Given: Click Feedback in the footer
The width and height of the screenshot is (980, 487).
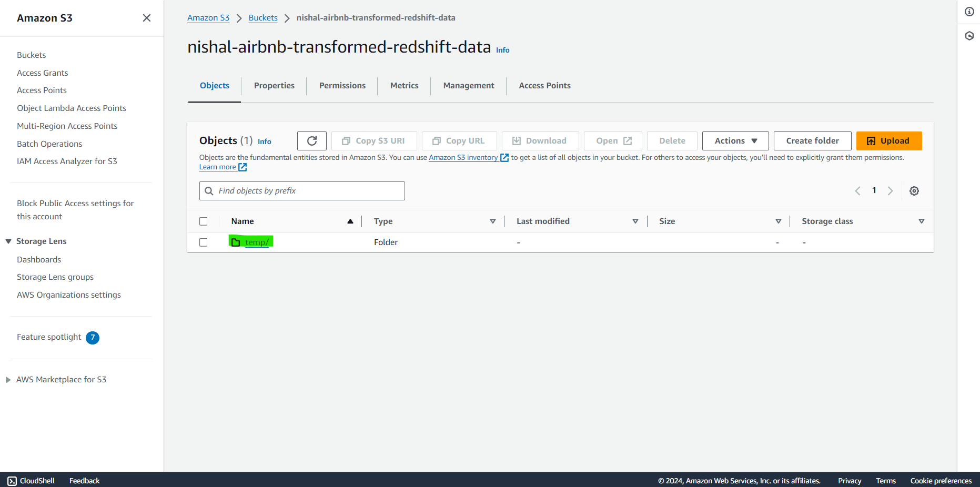Looking at the screenshot, I should (85, 481).
